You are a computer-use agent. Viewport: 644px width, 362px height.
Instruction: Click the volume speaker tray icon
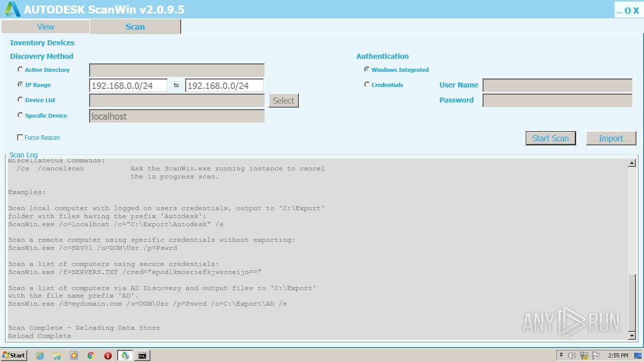point(572,355)
